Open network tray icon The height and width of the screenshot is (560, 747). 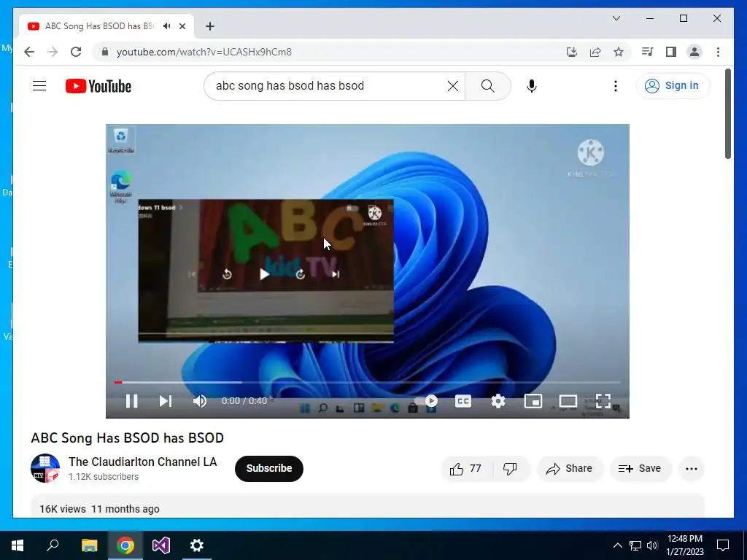[x=635, y=545]
